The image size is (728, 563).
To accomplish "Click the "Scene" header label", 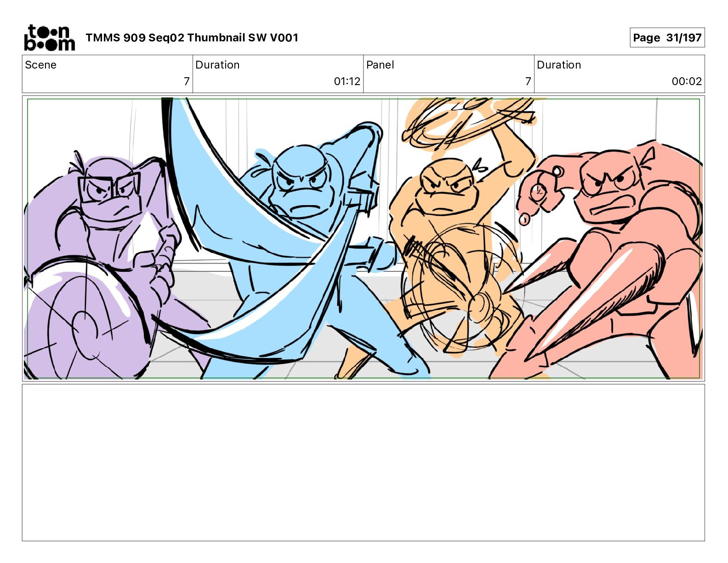I will pyautogui.click(x=41, y=65).
